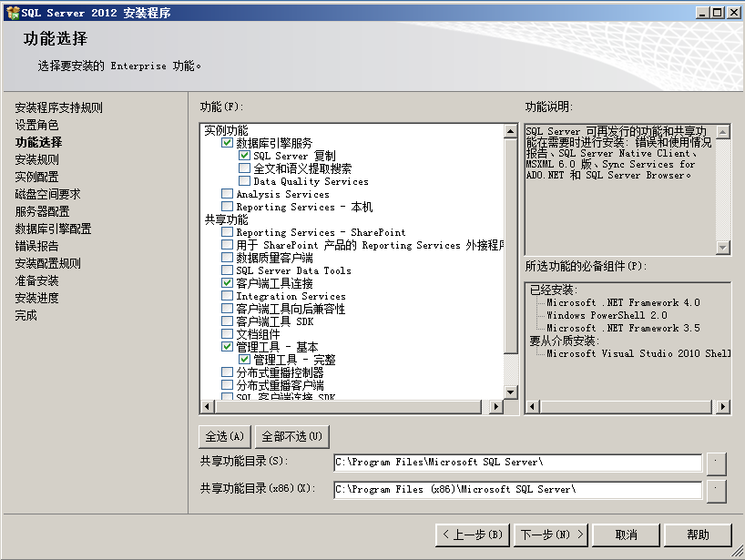Uncheck the SQL Server 复制 checkbox

[x=244, y=156]
